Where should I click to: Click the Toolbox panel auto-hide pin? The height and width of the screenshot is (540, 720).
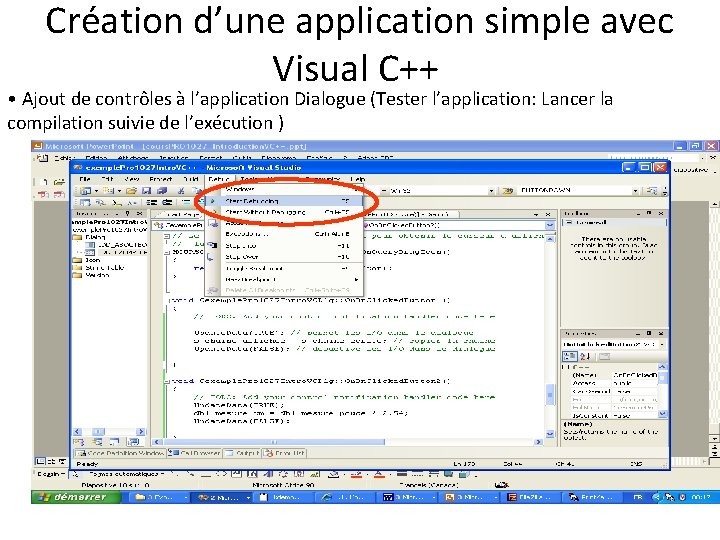(x=649, y=214)
